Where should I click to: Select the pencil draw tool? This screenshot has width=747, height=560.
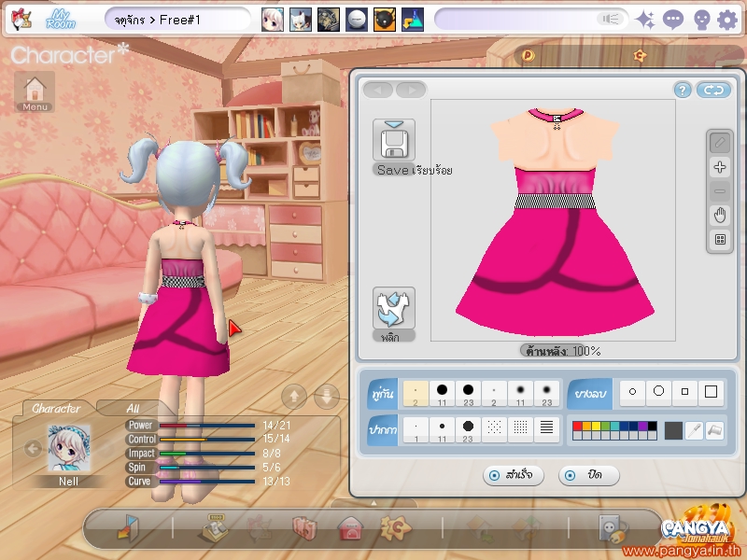[x=720, y=143]
